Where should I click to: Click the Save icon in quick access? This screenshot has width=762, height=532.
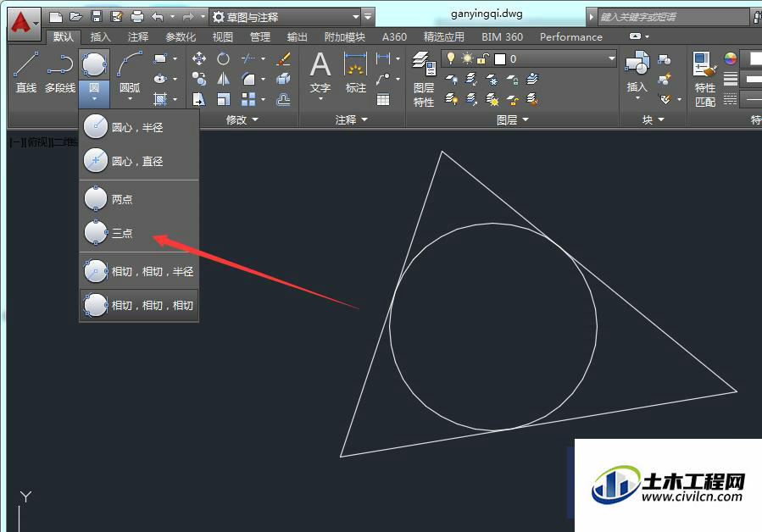97,18
